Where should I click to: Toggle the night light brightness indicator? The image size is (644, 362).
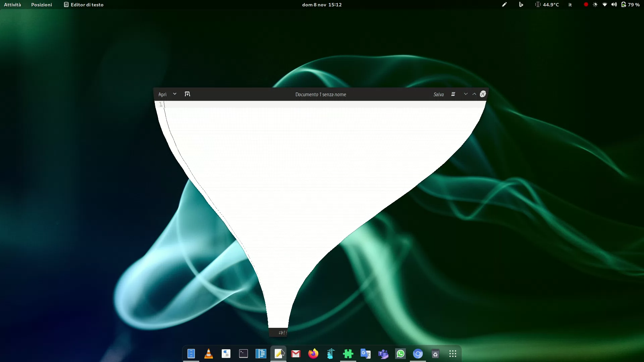(x=595, y=5)
